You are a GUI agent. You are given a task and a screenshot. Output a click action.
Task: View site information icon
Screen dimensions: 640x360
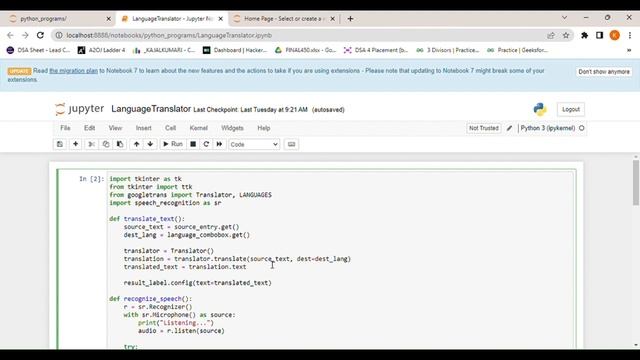click(59, 36)
